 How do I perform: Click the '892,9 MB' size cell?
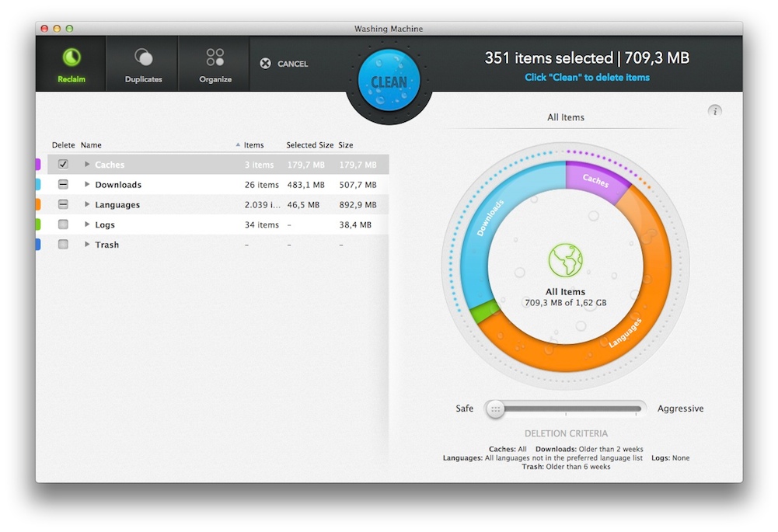click(x=358, y=205)
